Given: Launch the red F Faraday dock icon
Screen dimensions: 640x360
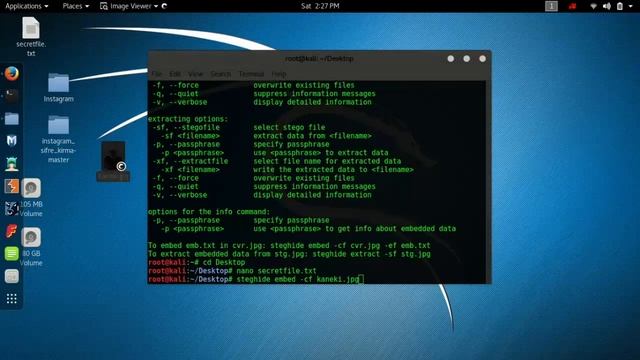Looking at the screenshot, I should point(12,231).
